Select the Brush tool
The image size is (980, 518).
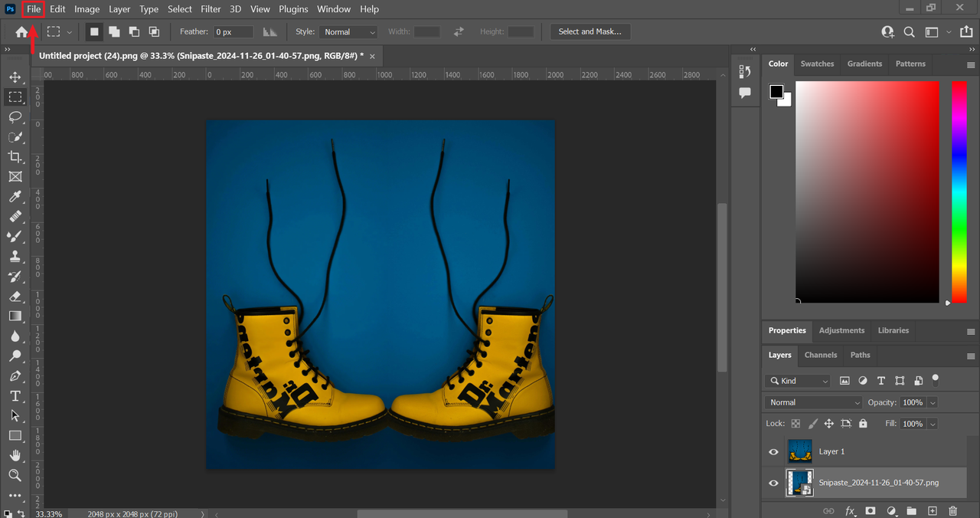click(x=15, y=237)
